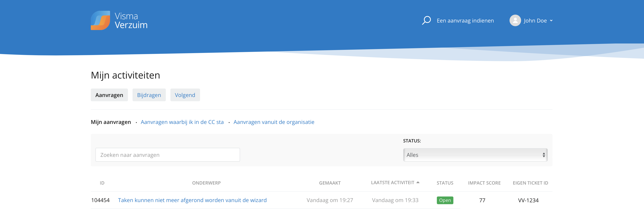Viewport: 644px width, 209px height.
Task: Focus the Zoeken naar aanvragen field
Action: tap(168, 155)
